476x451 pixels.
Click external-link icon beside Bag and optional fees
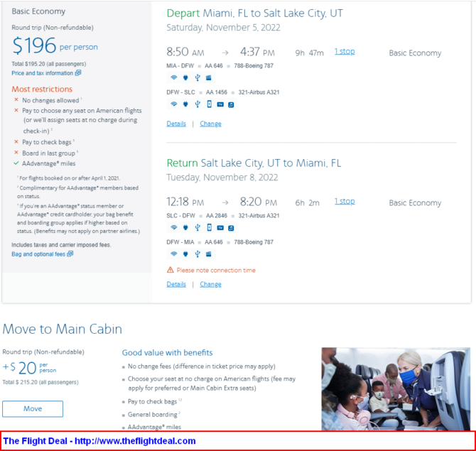(70, 254)
